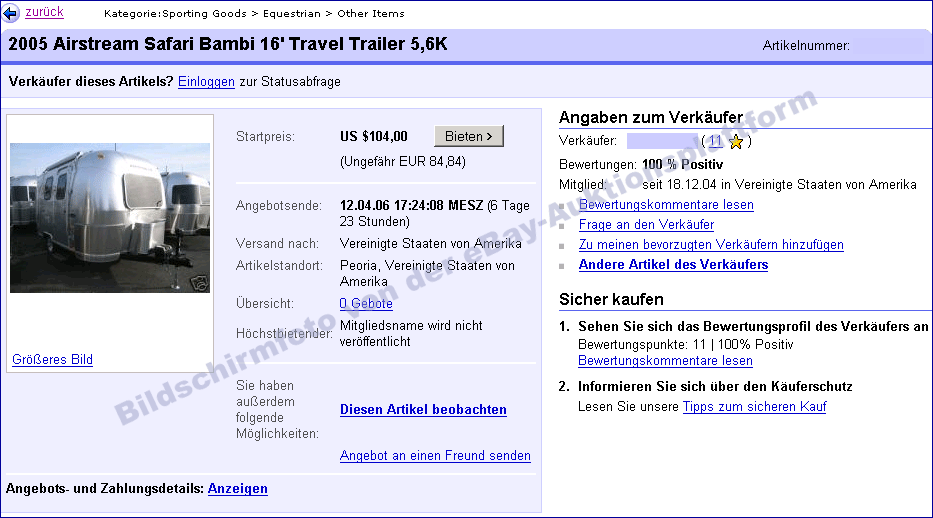Click the Ungefähr EUR 84,84 text
Screen dimensions: 933x518
tap(403, 162)
